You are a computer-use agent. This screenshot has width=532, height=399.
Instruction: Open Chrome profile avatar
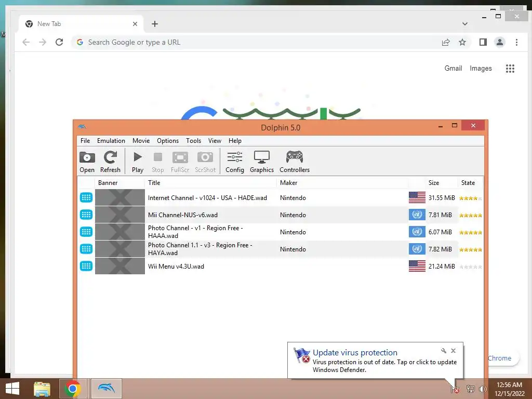[x=500, y=42]
